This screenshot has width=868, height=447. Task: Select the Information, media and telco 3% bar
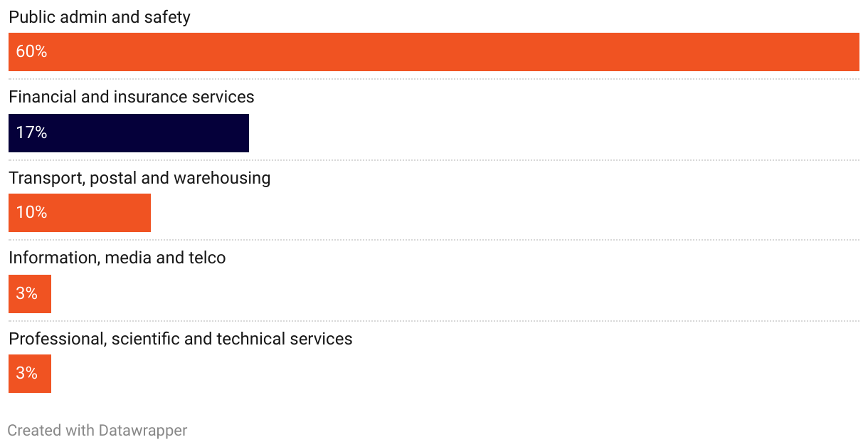click(x=30, y=293)
